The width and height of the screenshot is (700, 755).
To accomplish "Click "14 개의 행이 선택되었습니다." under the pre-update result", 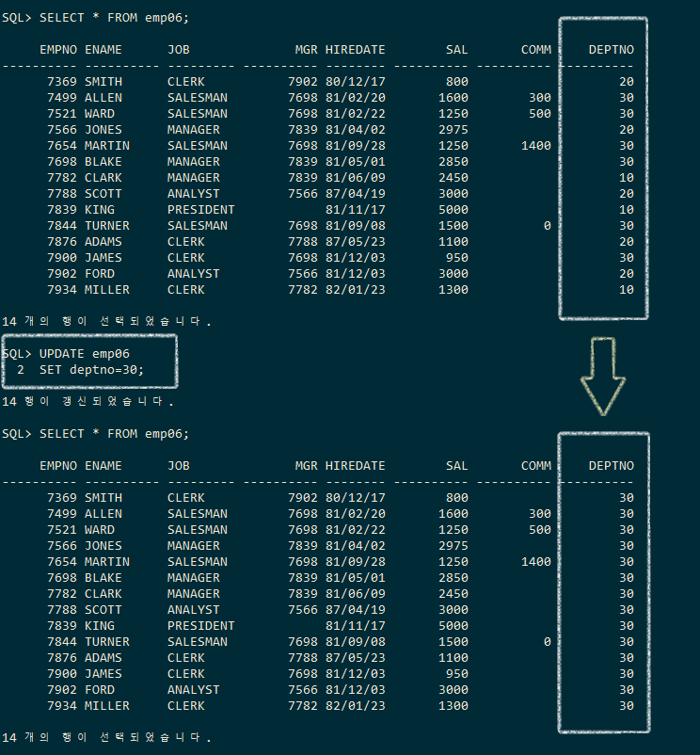I will coord(106,322).
